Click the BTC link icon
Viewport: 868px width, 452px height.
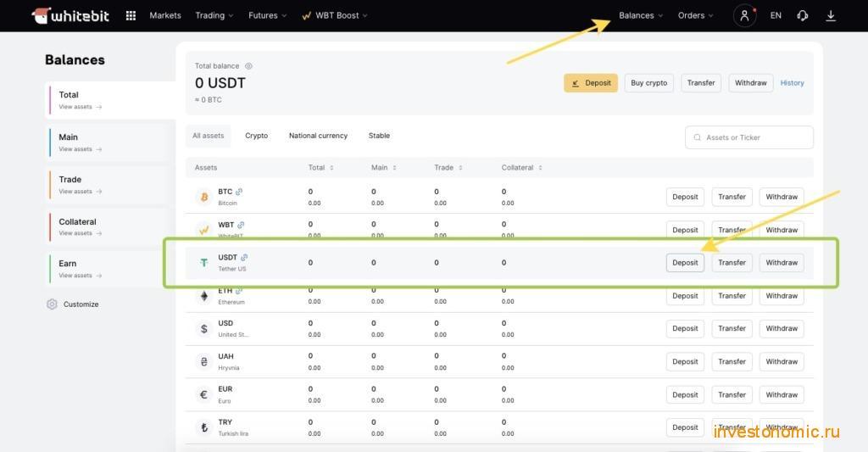(238, 192)
